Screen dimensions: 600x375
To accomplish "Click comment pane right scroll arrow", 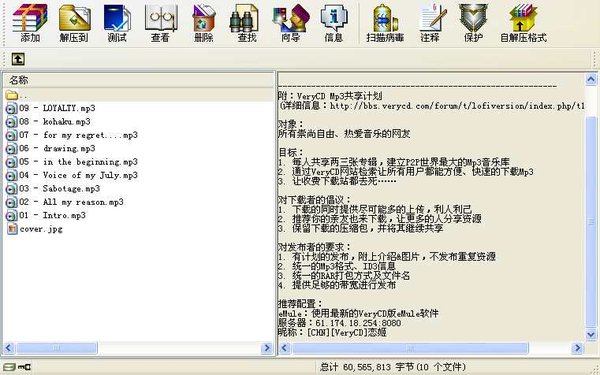I will (x=577, y=348).
